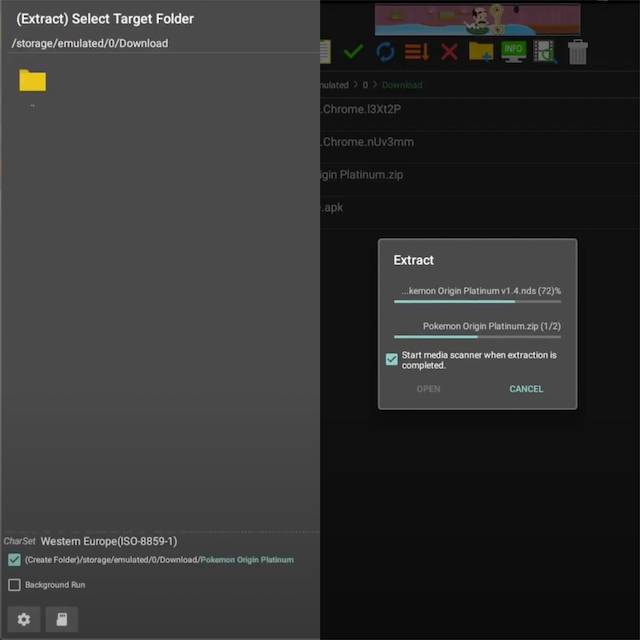Click the advertisement banner at top
The width and height of the screenshot is (640, 640).
477,19
